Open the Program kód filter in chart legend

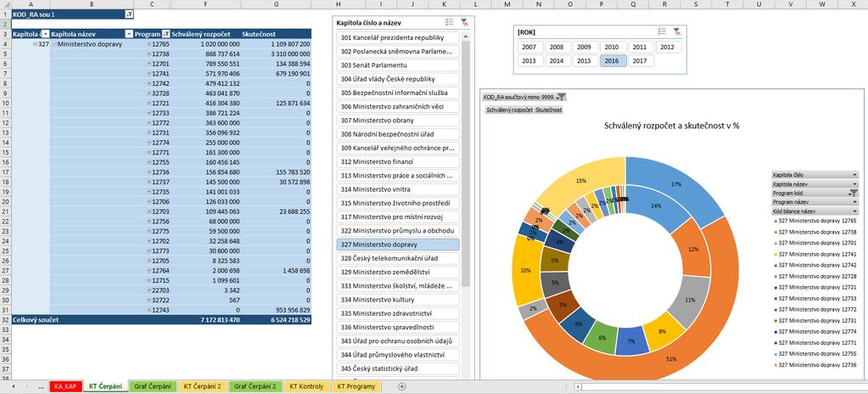tap(853, 193)
